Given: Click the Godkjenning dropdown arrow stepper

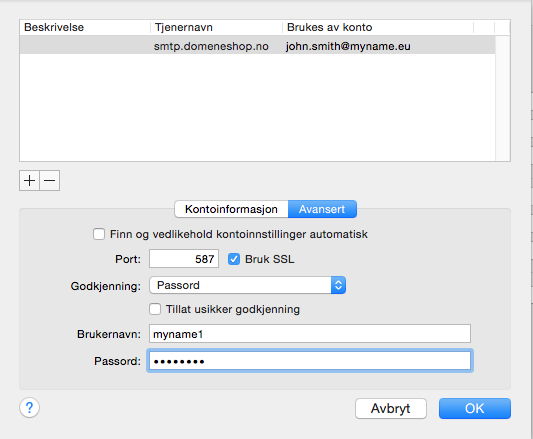Looking at the screenshot, I should point(338,285).
